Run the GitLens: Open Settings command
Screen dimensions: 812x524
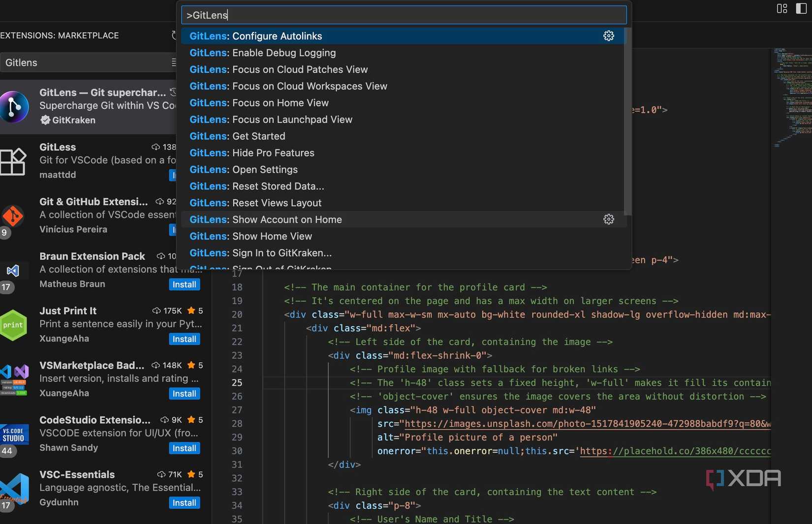pos(244,169)
